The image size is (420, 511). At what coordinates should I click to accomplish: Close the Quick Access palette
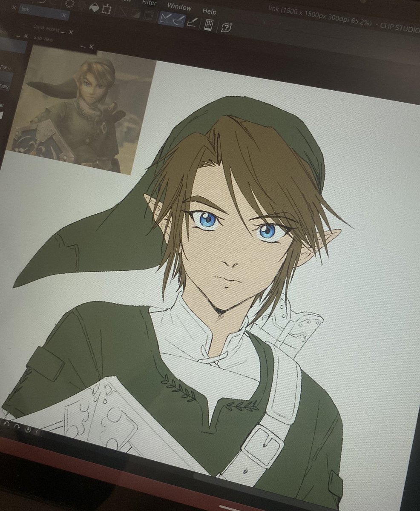click(71, 32)
